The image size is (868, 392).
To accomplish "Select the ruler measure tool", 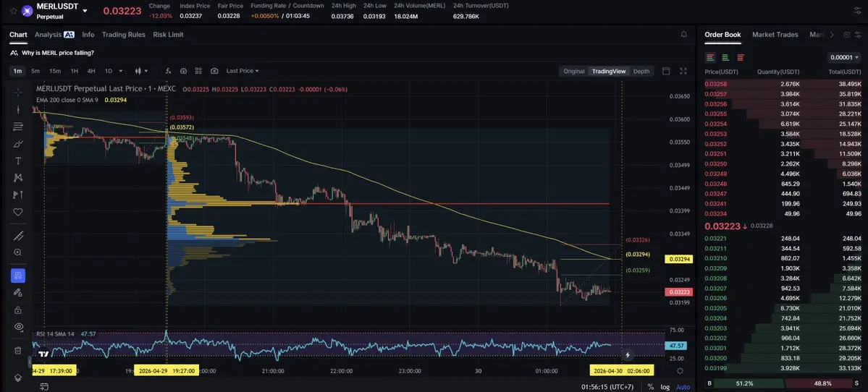I will [17, 236].
